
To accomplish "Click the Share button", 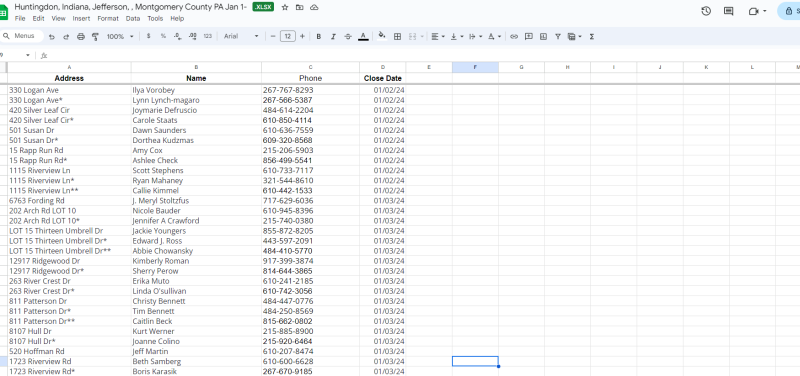I will [789, 11].
